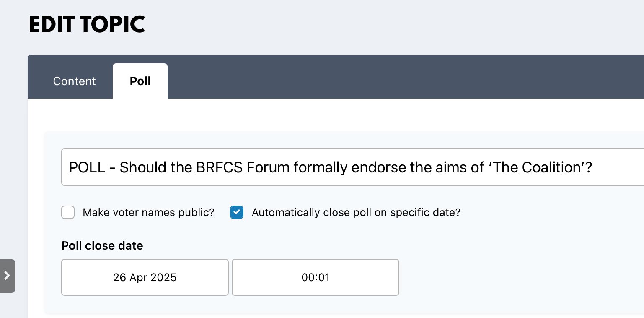
Task: Click the white checkmark icon in blue box
Action: pyautogui.click(x=237, y=213)
